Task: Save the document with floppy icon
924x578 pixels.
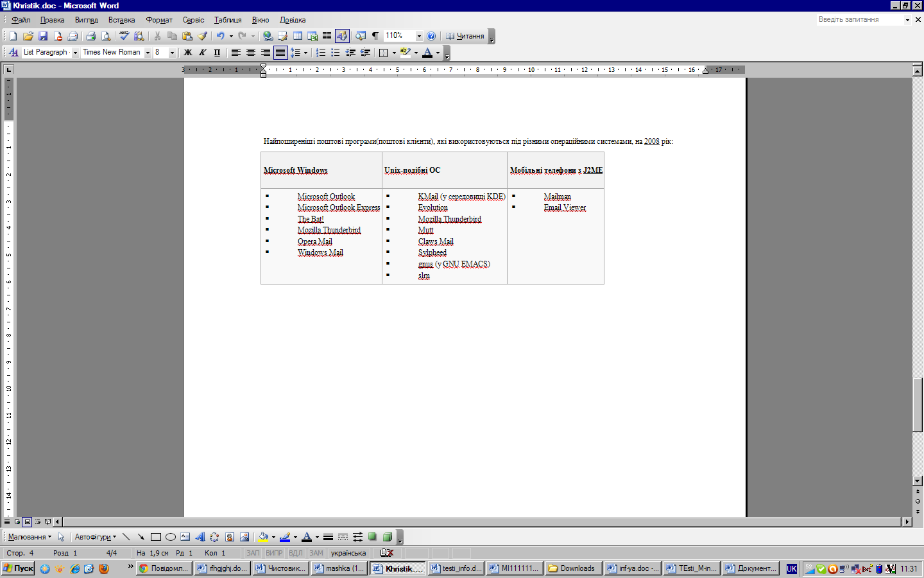Action: (x=43, y=36)
